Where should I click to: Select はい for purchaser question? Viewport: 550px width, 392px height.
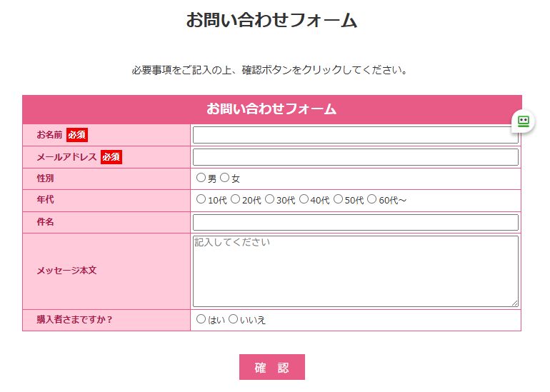201,319
